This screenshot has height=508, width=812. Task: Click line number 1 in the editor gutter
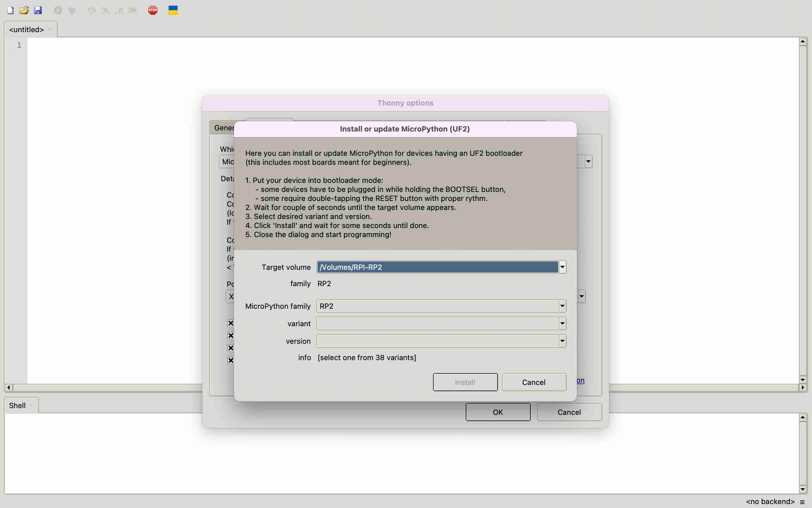pos(19,45)
